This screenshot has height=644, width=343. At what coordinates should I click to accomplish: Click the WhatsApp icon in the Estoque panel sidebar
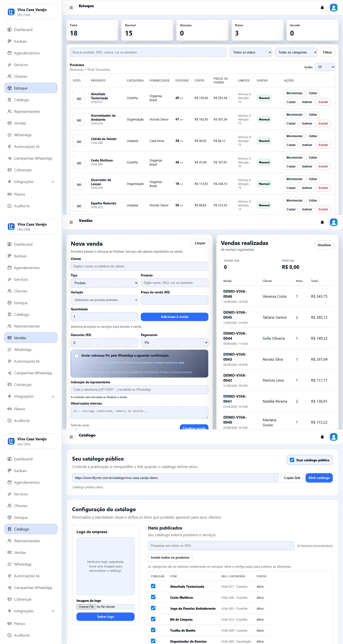click(x=9, y=135)
